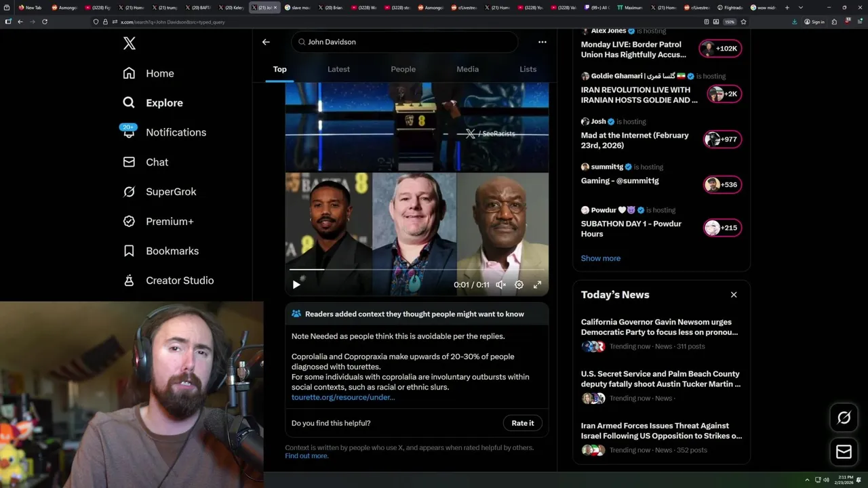Toggle reader view in the address bar
The height and width of the screenshot is (488, 868).
coord(707,22)
